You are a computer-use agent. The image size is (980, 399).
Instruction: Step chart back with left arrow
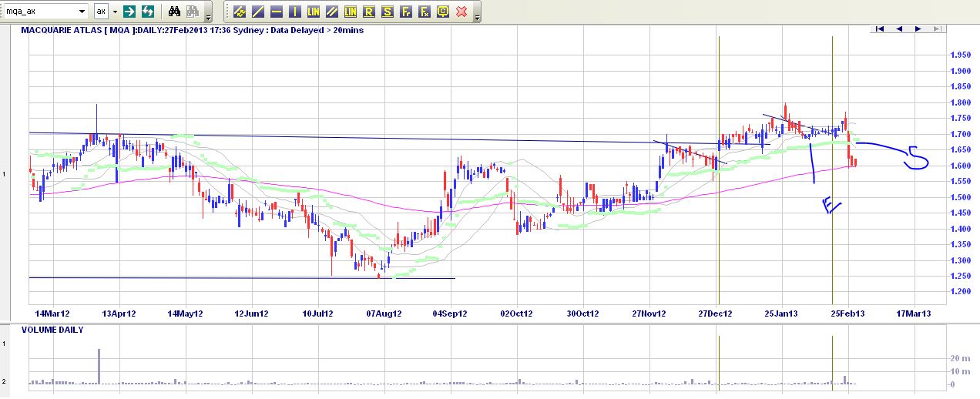click(898, 29)
